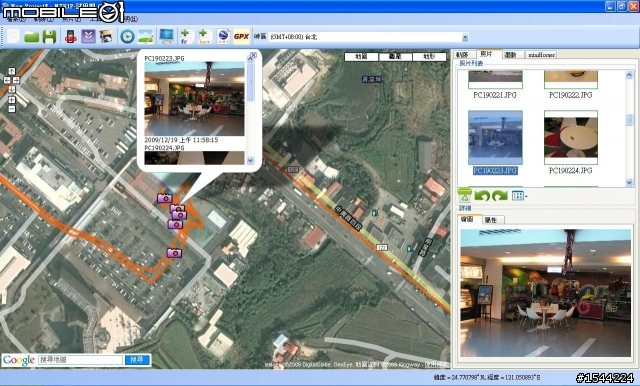Click the photo list scrollbar thumb
This screenshot has height=386, width=640.
click(629, 119)
